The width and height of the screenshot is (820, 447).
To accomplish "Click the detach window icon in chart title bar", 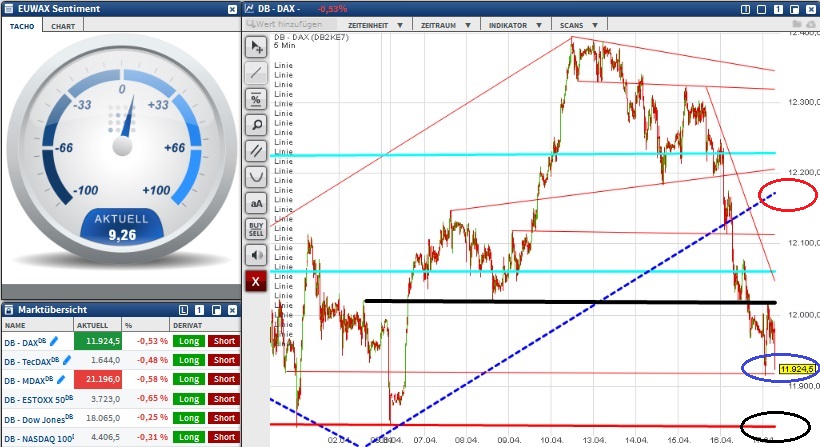I will [794, 9].
